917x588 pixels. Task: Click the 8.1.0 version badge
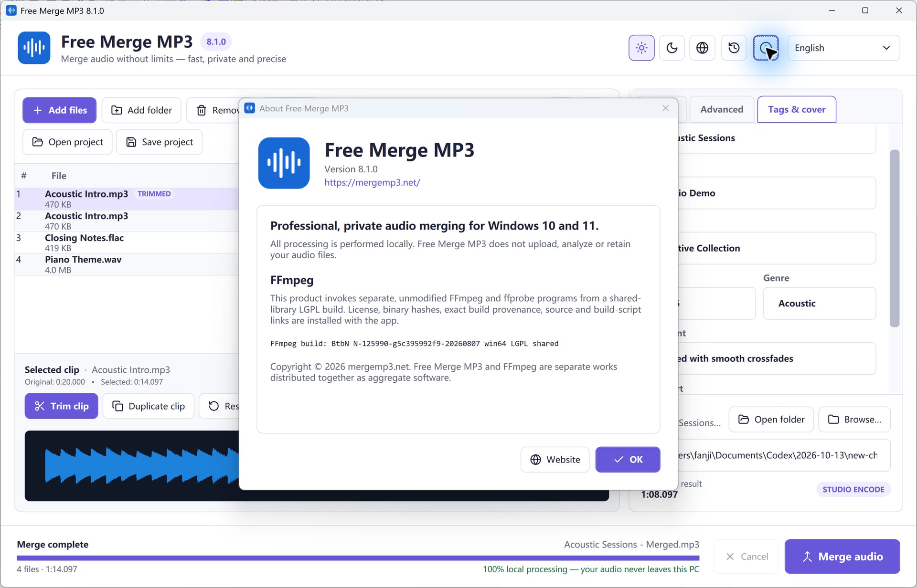216,42
